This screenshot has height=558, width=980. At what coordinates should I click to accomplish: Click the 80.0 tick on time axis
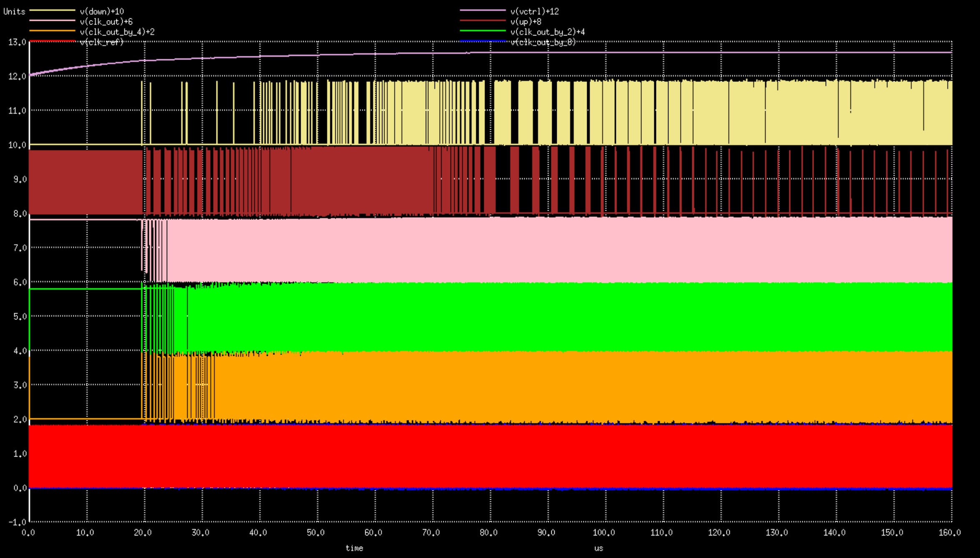(x=489, y=533)
